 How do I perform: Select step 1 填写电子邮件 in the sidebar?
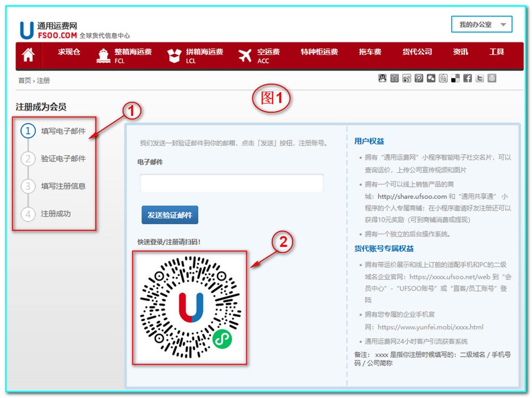point(63,131)
